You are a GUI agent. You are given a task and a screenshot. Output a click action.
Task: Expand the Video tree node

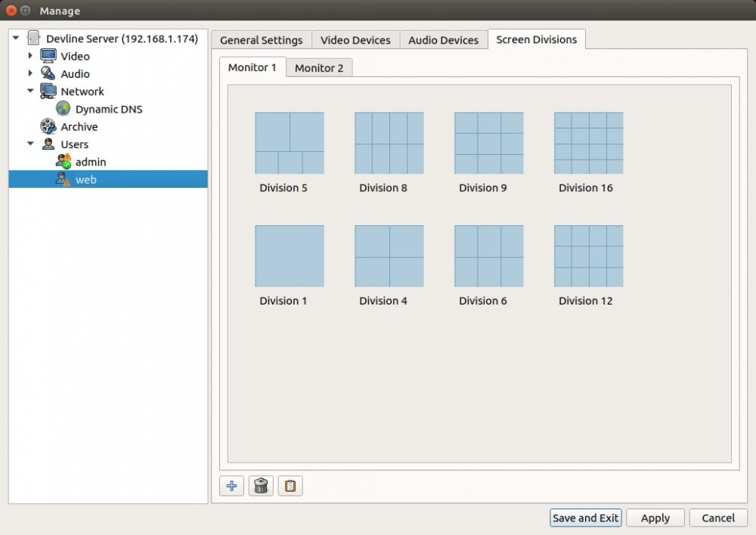click(30, 55)
